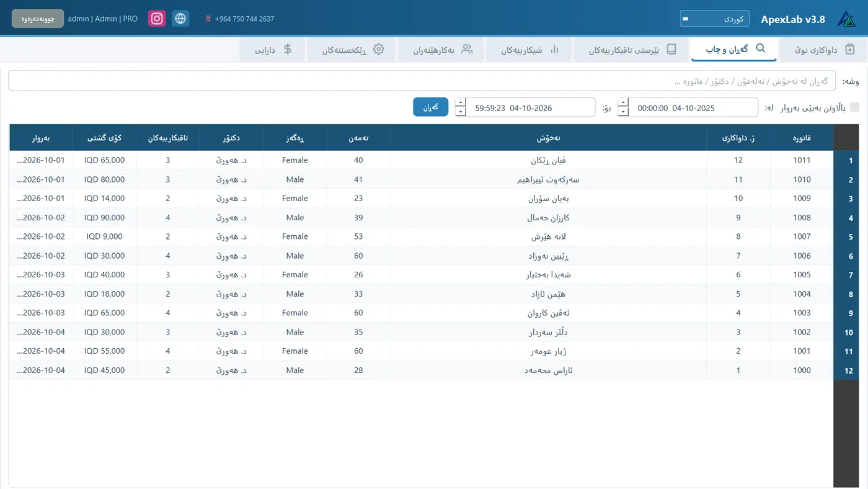
Task: Select patient name سەرکەوت ئیبراهیم
Action: 548,179
